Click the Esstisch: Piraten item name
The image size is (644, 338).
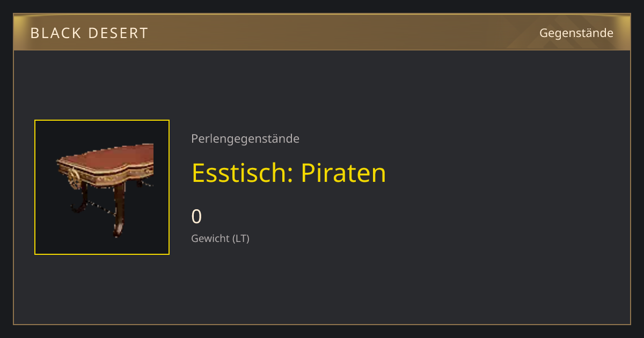click(x=289, y=173)
